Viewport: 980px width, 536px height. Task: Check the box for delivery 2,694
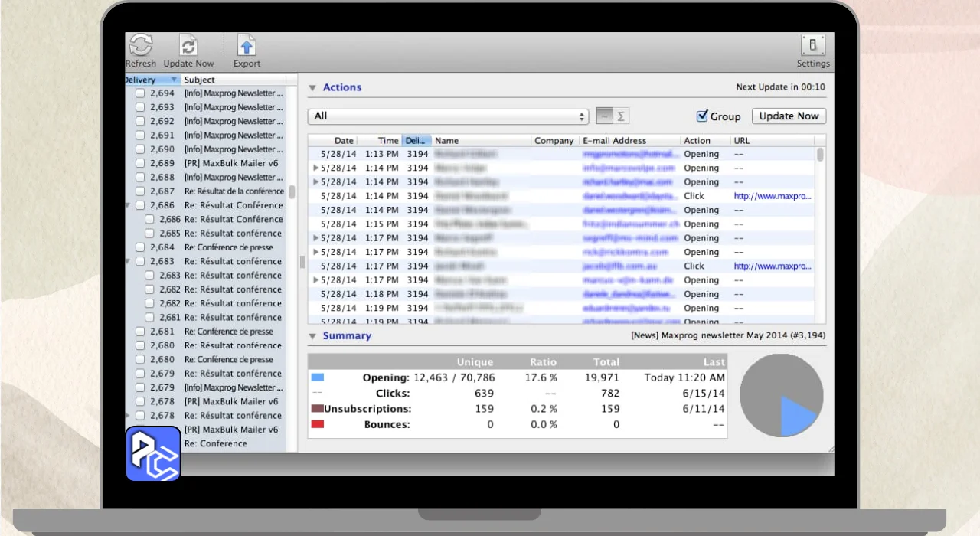140,93
